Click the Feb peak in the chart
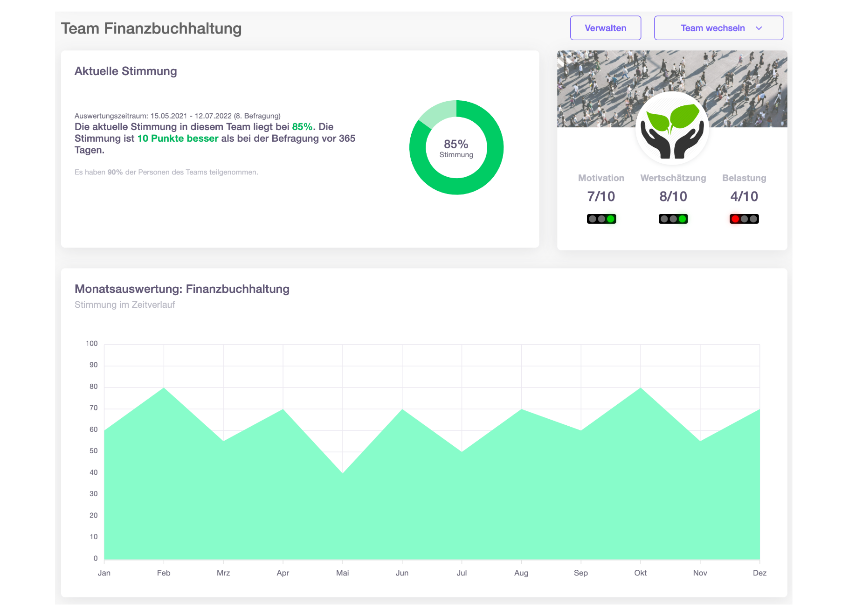Screen dimensions: 849x616 [164, 388]
